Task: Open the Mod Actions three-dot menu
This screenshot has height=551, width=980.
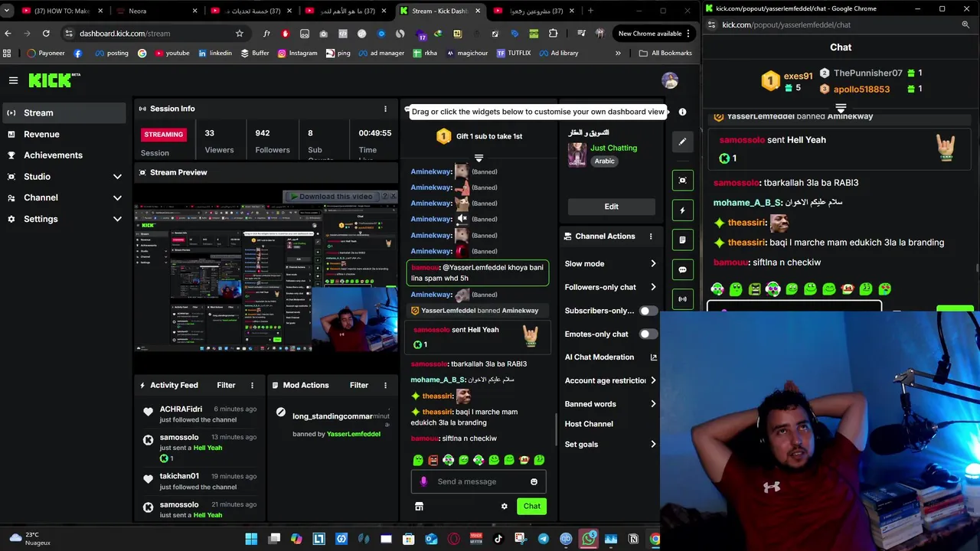Action: click(x=385, y=385)
